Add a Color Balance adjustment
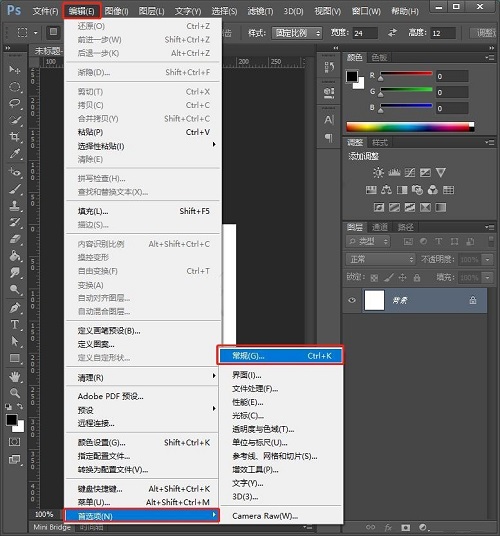The image size is (500, 536). pyautogui.click(x=387, y=190)
